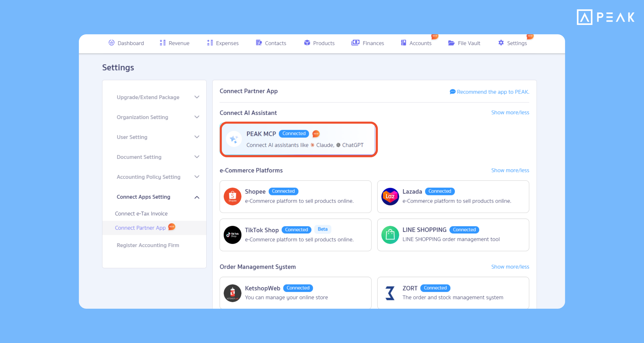Open the Products menu
The height and width of the screenshot is (343, 644).
tap(319, 43)
